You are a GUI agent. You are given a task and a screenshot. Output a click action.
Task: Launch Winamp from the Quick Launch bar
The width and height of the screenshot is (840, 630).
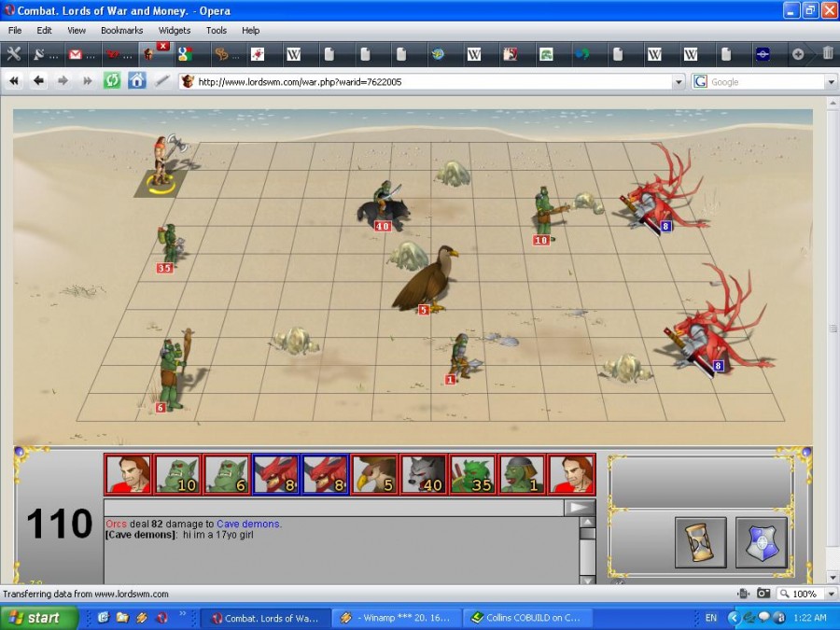point(142,618)
